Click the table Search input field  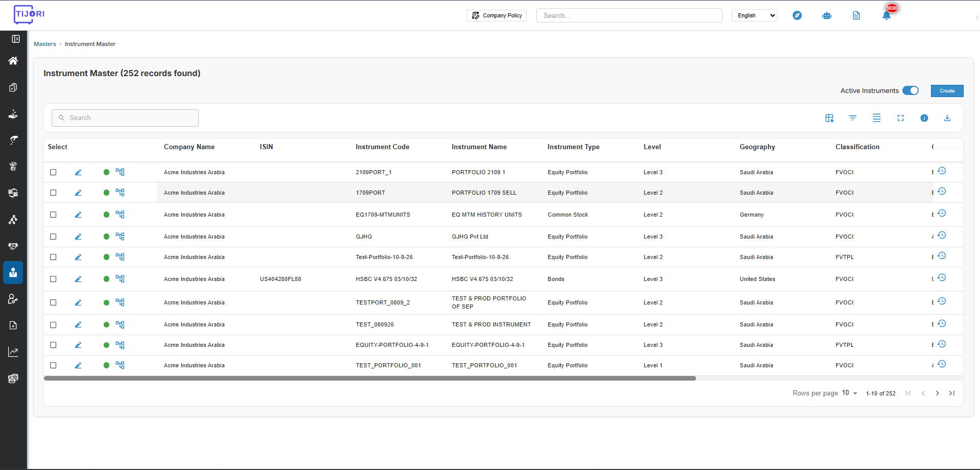click(x=125, y=118)
